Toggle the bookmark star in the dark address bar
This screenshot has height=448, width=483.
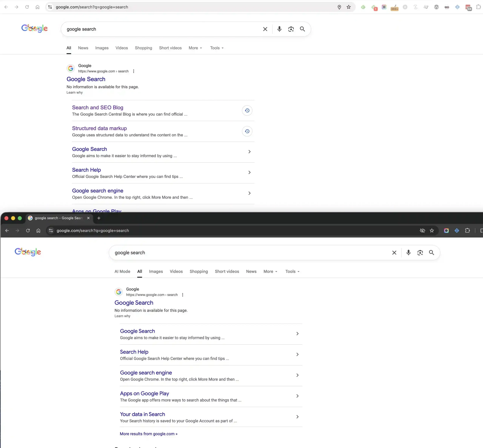pyautogui.click(x=432, y=231)
